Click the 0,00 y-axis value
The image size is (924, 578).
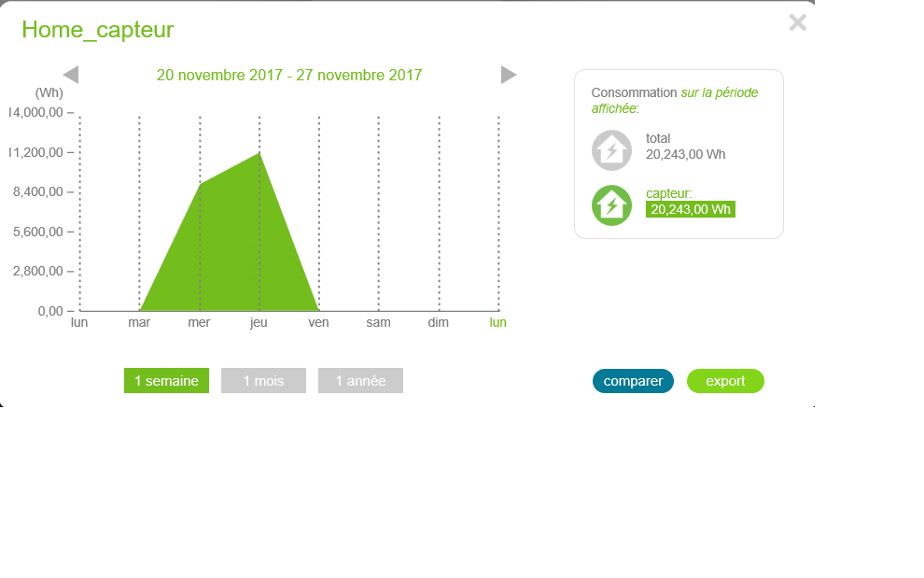[x=50, y=311]
